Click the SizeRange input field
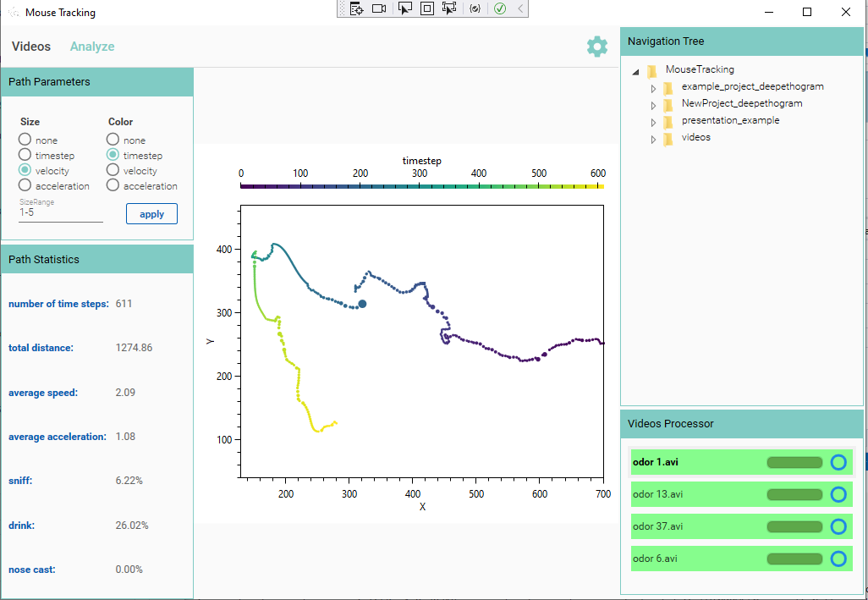The image size is (868, 600). coord(59,212)
